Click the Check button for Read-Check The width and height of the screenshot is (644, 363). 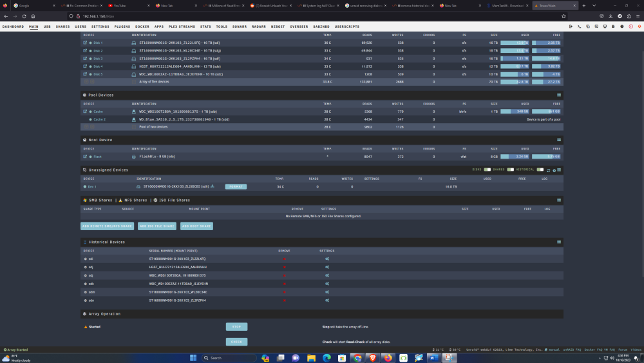coord(236,342)
